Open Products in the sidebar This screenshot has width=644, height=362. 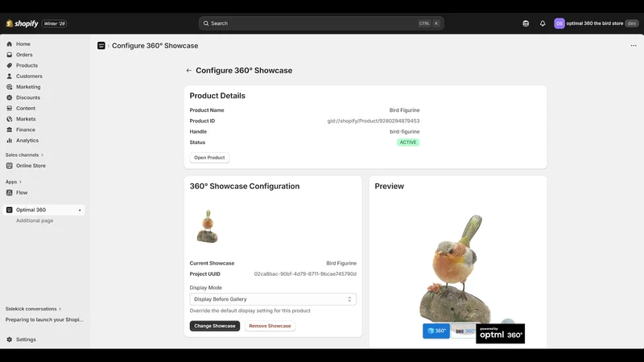(27, 65)
